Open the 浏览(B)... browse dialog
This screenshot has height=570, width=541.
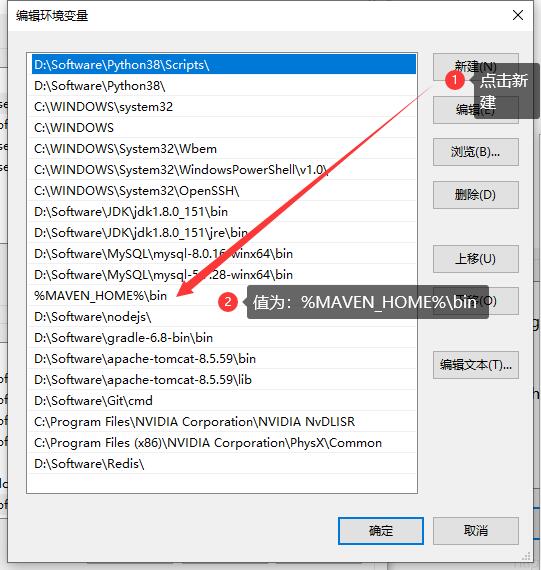tap(476, 152)
